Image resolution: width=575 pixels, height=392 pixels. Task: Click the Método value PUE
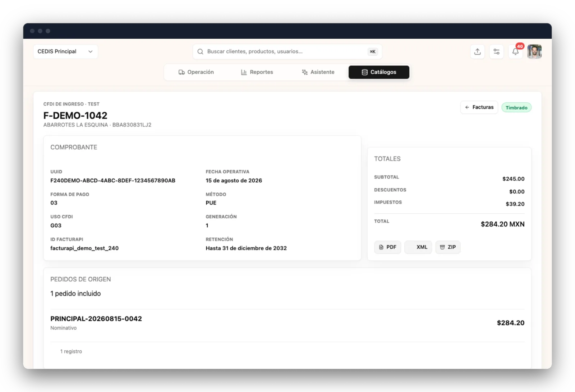211,203
